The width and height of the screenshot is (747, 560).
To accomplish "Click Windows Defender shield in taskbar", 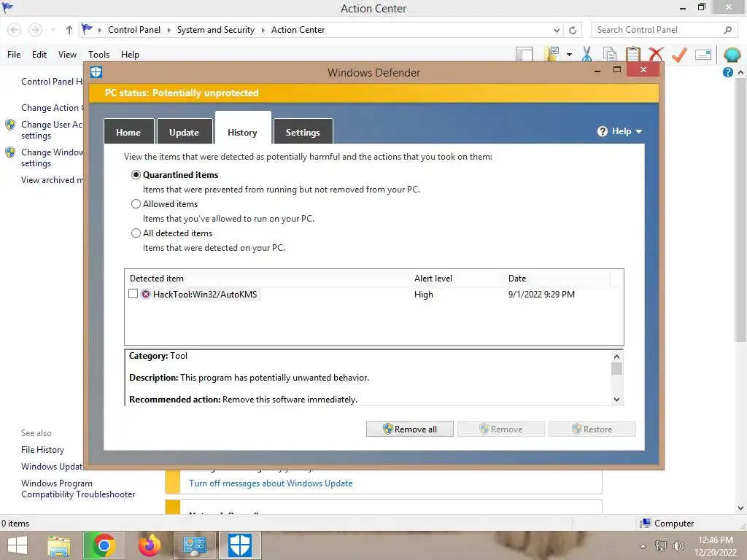I will (x=239, y=545).
